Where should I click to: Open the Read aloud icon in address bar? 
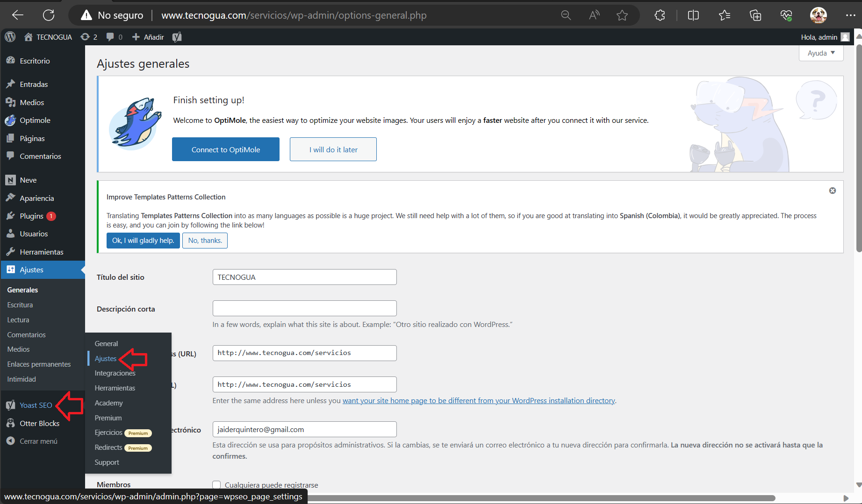point(594,15)
